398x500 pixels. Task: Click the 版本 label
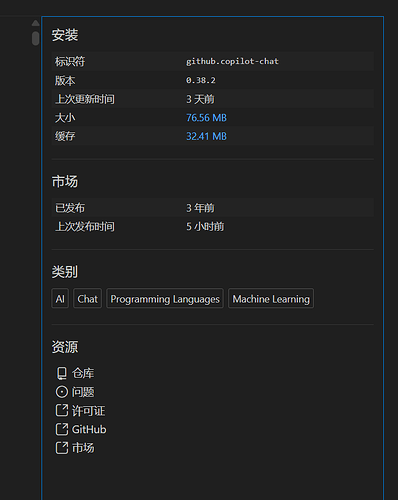click(65, 80)
